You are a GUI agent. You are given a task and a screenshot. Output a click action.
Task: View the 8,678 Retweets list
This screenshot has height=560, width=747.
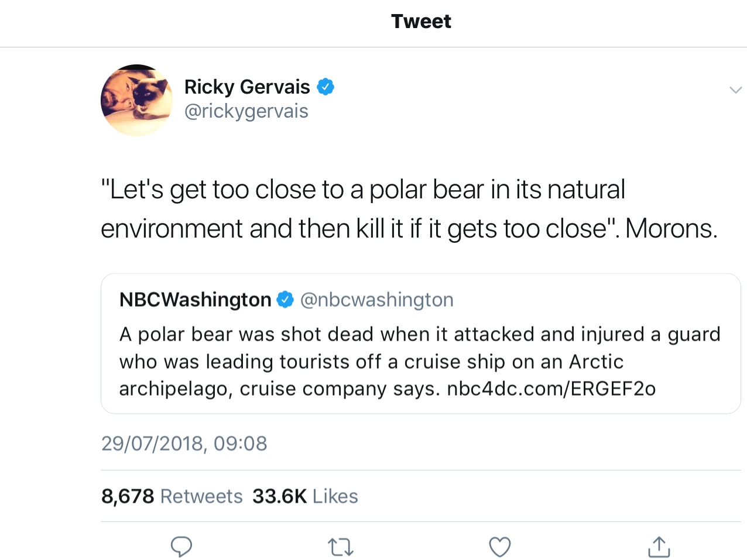[172, 496]
